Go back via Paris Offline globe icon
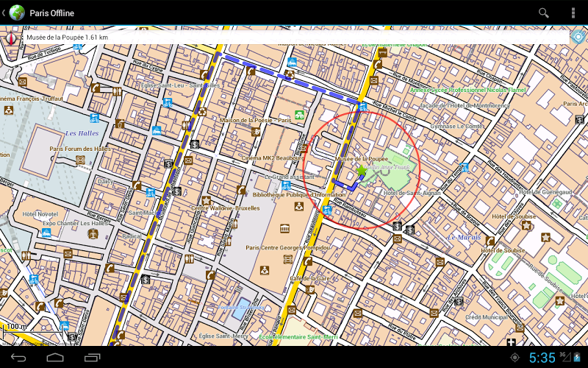The height and width of the screenshot is (368, 588). click(x=16, y=13)
